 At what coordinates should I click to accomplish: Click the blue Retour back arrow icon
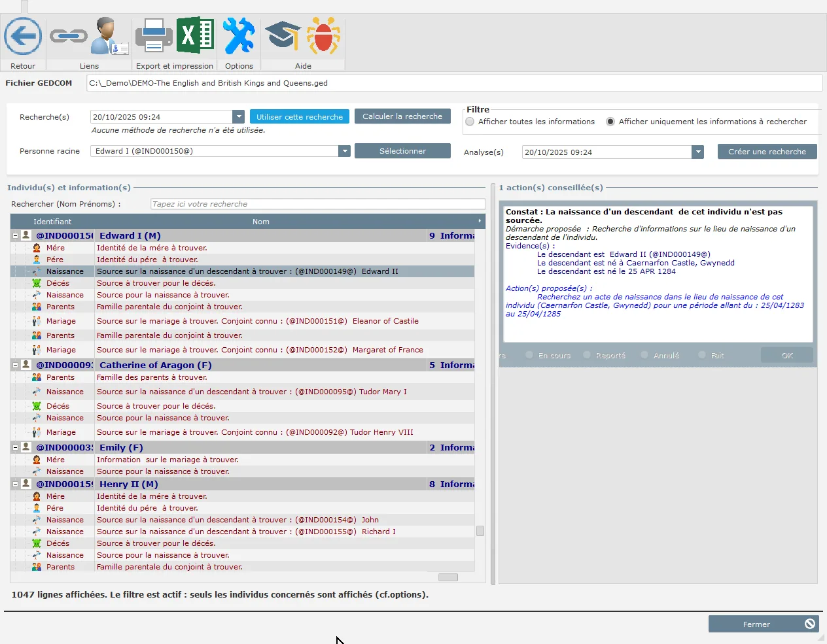23,36
